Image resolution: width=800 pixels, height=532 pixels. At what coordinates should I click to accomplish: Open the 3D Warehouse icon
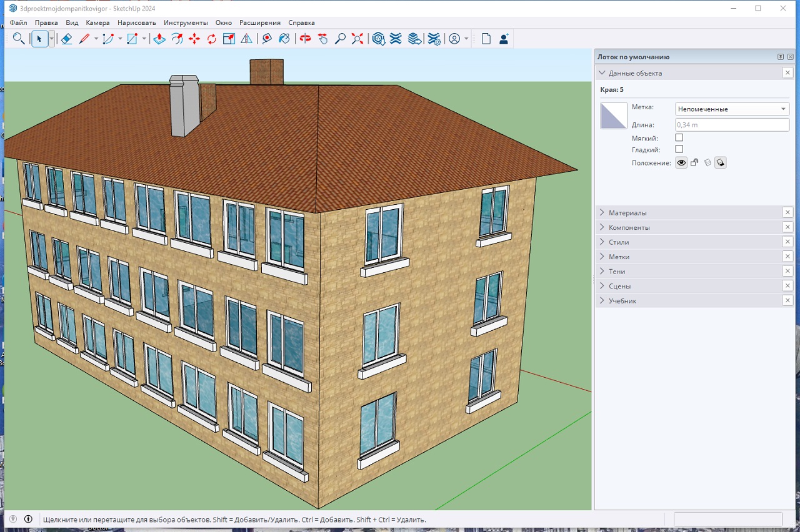378,39
